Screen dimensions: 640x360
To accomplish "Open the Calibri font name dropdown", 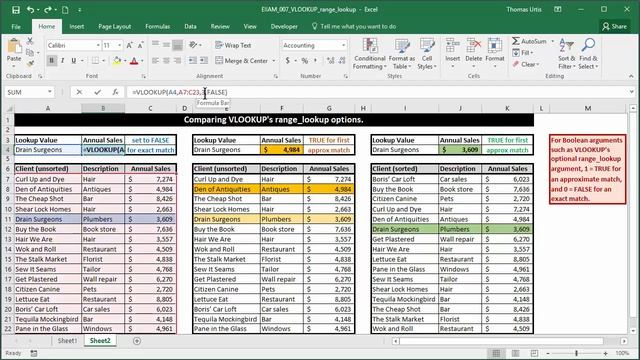I will tap(98, 45).
